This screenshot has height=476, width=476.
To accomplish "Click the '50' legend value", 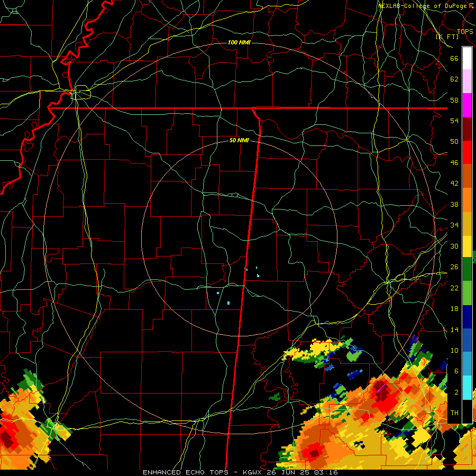I will coord(454,142).
